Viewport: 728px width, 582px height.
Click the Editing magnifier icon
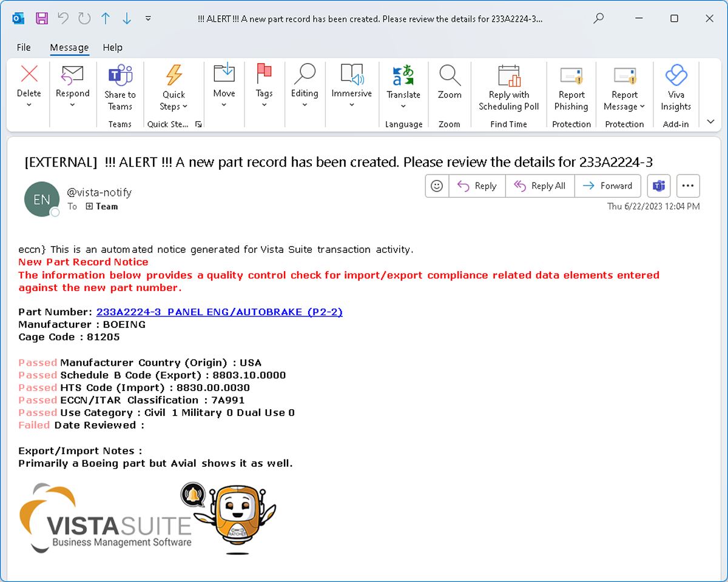pyautogui.click(x=304, y=74)
